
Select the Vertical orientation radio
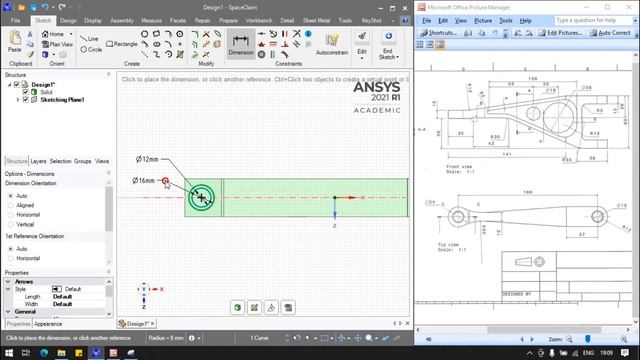[x=11, y=224]
